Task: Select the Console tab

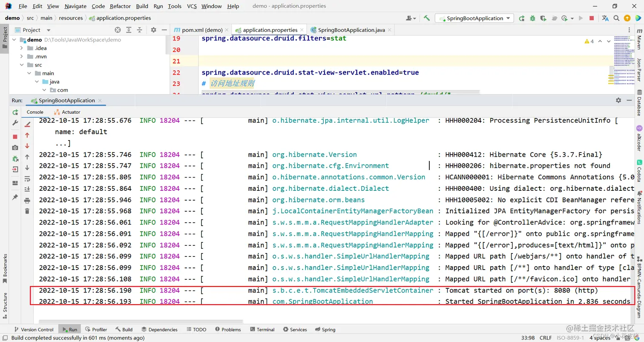Action: [35, 112]
